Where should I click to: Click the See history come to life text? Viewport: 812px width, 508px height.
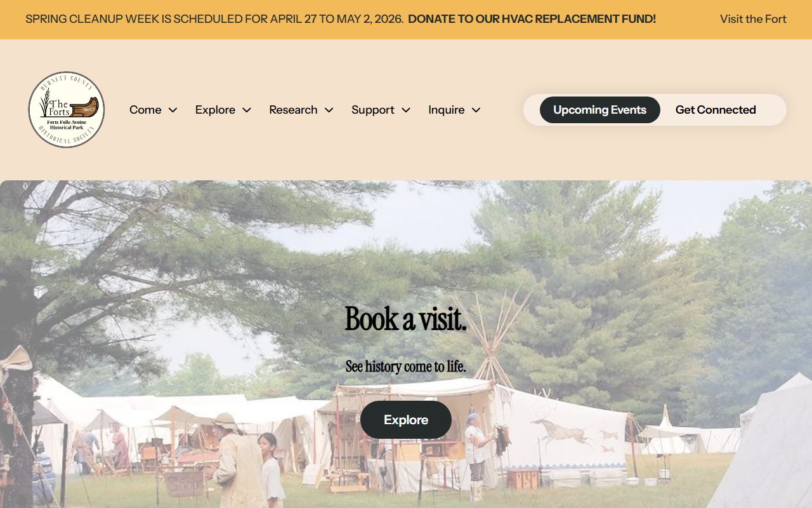tap(406, 366)
